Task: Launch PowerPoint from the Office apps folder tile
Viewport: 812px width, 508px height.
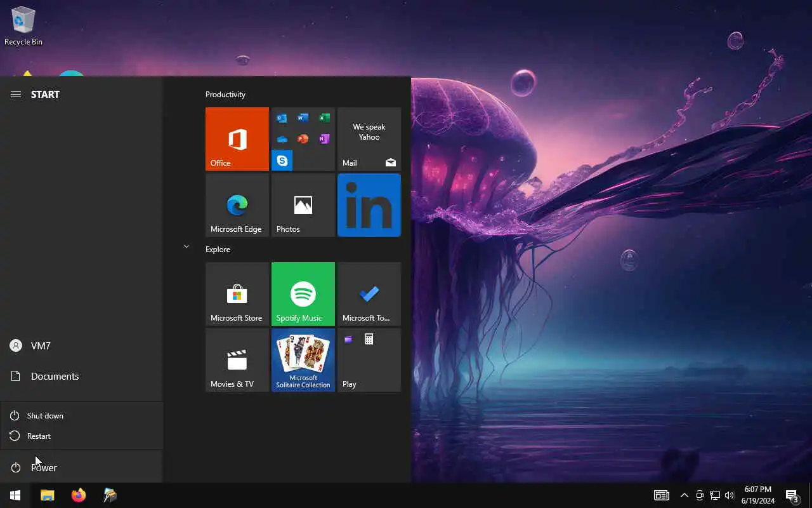Action: 303,139
